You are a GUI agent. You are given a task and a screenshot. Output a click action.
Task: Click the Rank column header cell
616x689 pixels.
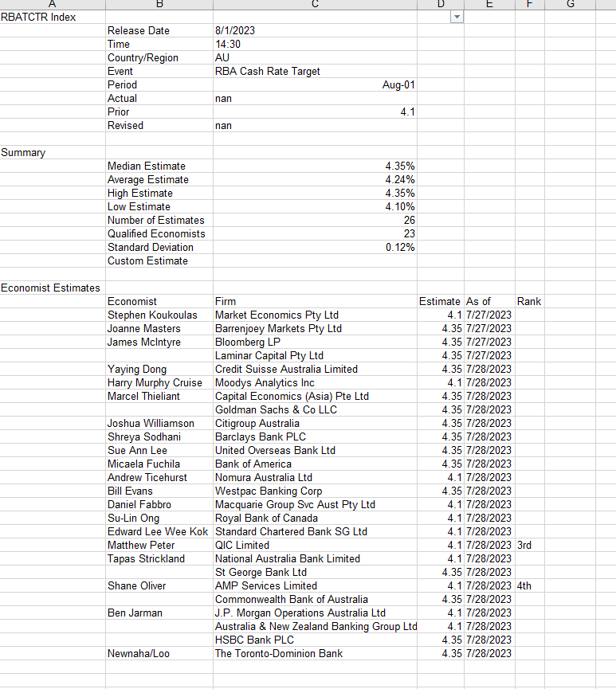[529, 301]
